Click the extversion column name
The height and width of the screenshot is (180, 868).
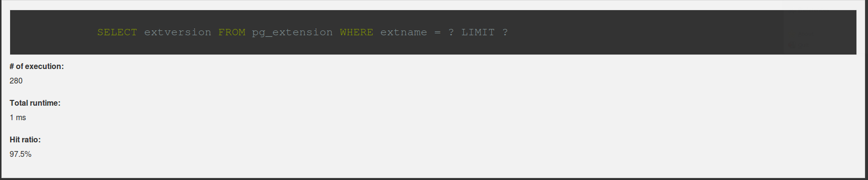coord(177,32)
